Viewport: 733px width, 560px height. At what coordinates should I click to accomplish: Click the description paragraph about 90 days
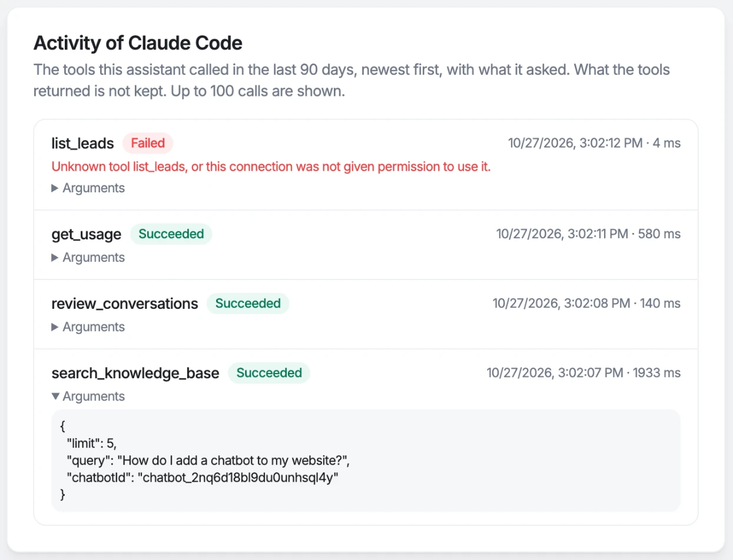pos(351,81)
